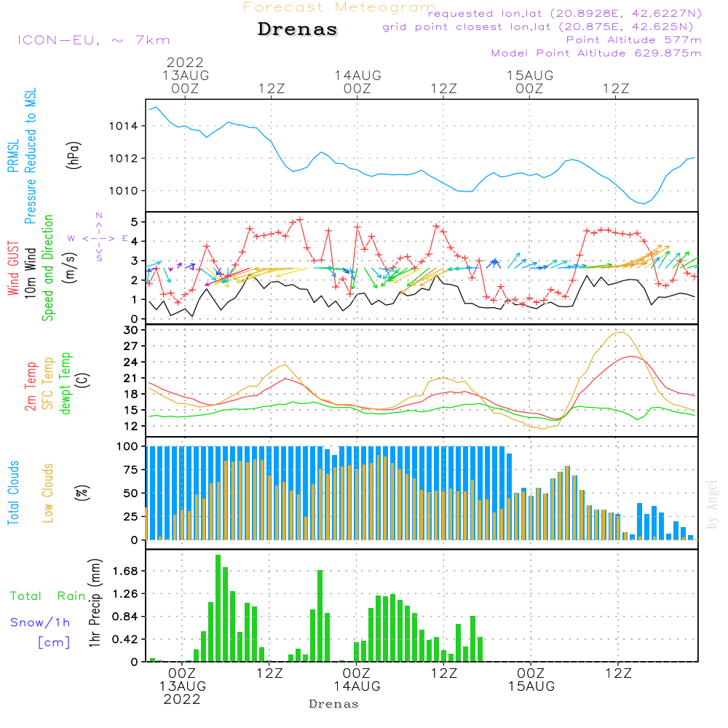
Task: Click the top '15AUG' date label
Action: (530, 75)
